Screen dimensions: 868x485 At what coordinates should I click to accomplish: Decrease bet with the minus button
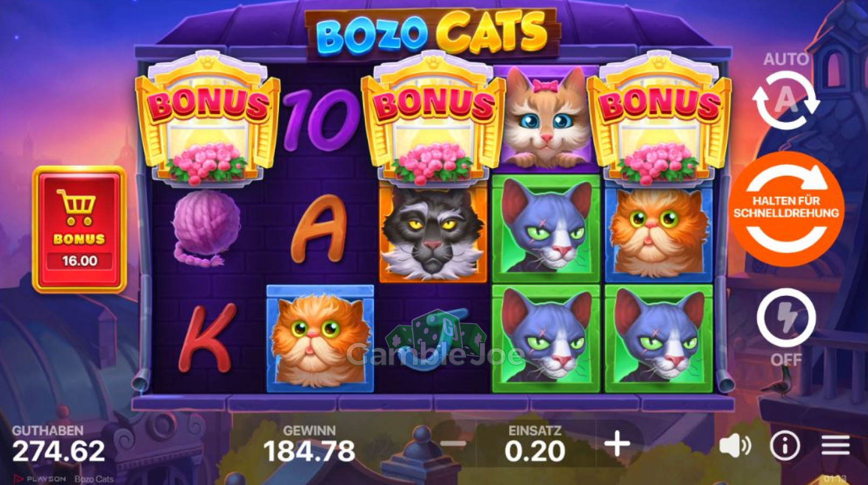(x=453, y=445)
